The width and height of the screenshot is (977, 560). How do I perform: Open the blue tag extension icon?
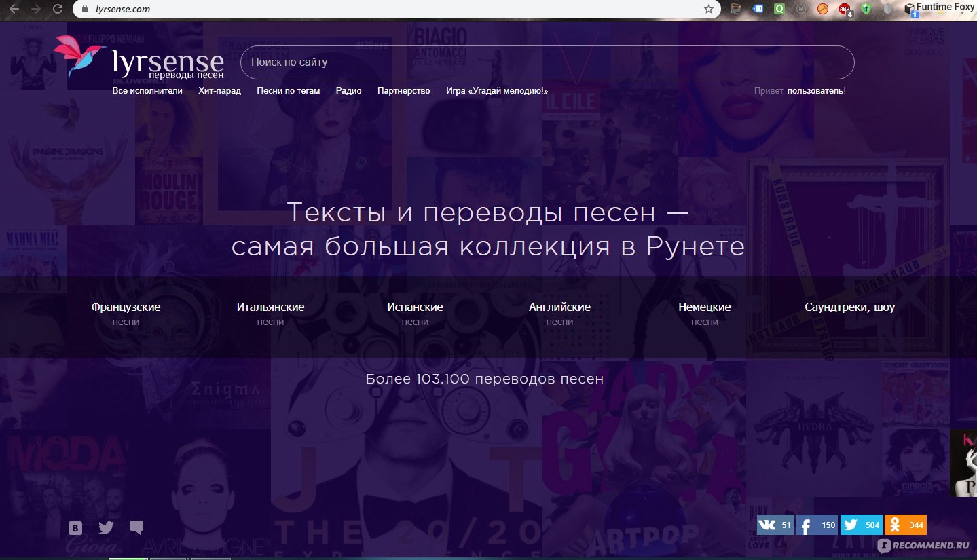pyautogui.click(x=758, y=10)
